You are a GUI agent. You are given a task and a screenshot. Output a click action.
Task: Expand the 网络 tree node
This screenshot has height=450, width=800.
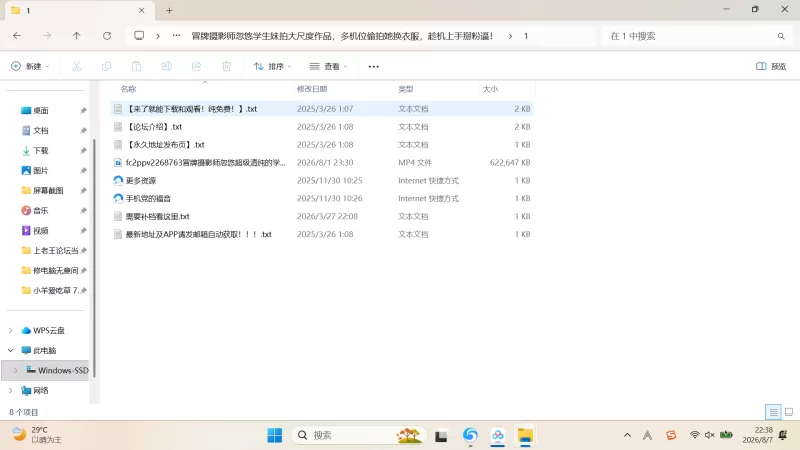11,391
